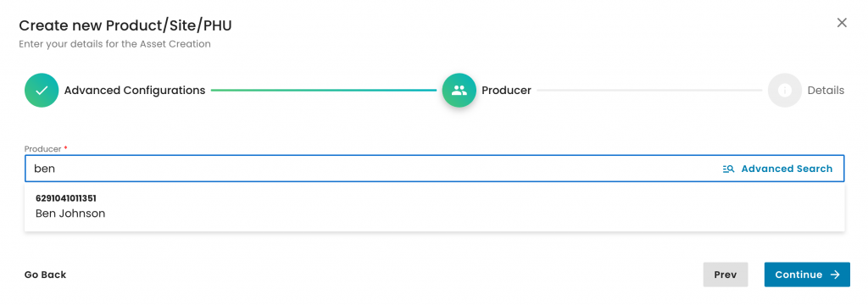Click the grey progress line before Details
868x305 pixels.
(649, 90)
